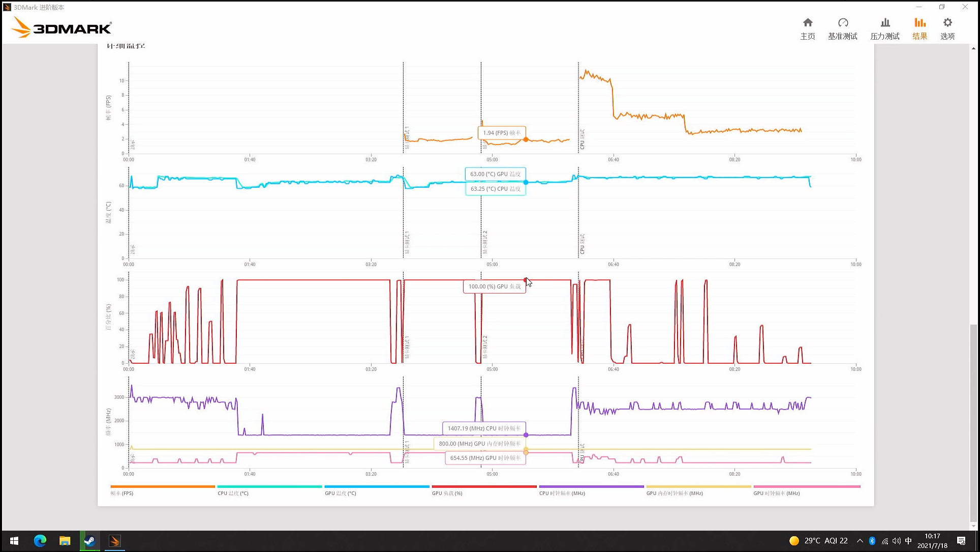This screenshot has height=552, width=980.
Task: Expand the system tray hidden icons arrow
Action: [860, 541]
